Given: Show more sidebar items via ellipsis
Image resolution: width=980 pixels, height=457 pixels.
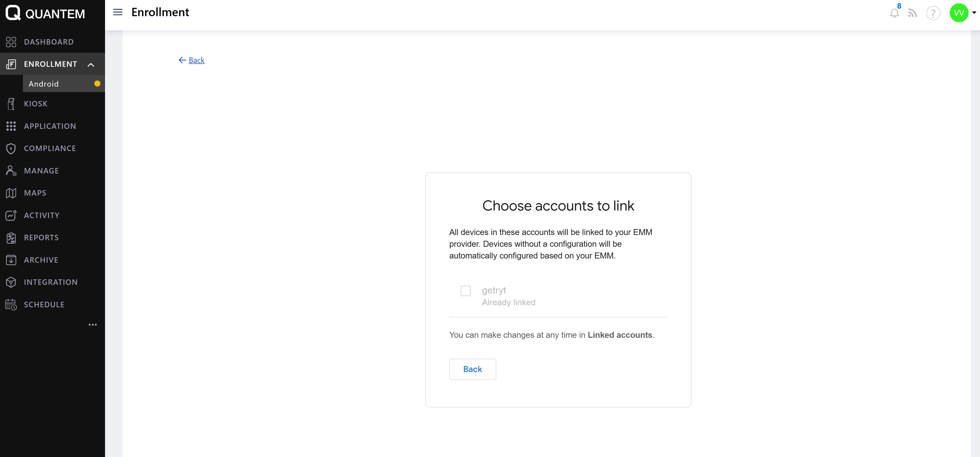Looking at the screenshot, I should coord(93,325).
